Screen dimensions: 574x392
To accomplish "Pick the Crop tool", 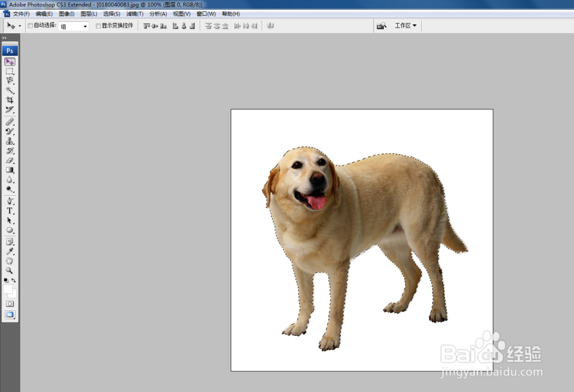I will click(10, 100).
